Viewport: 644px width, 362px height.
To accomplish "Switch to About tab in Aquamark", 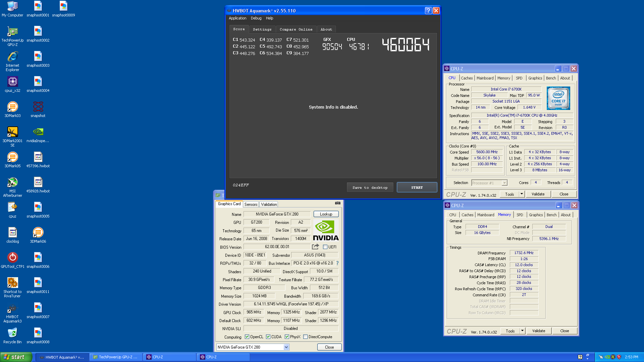I will point(326,29).
